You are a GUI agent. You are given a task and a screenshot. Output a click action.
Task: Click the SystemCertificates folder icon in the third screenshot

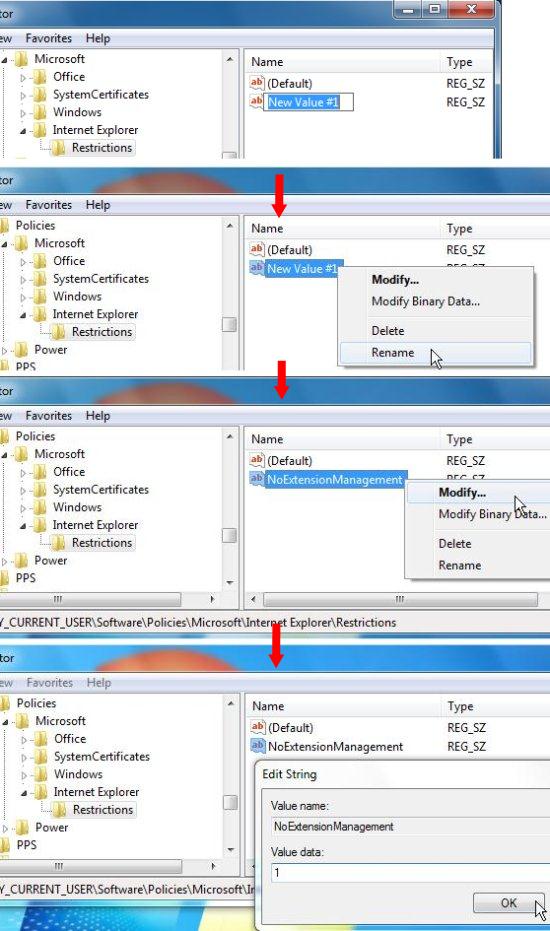40,489
